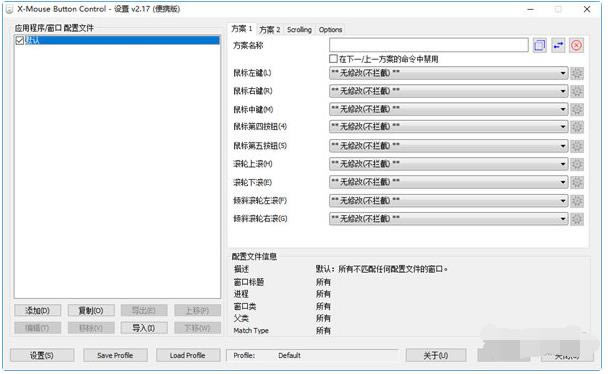Click the X-Mouse Button Control title bar icon
This screenshot has height=374, width=608.
click(9, 9)
